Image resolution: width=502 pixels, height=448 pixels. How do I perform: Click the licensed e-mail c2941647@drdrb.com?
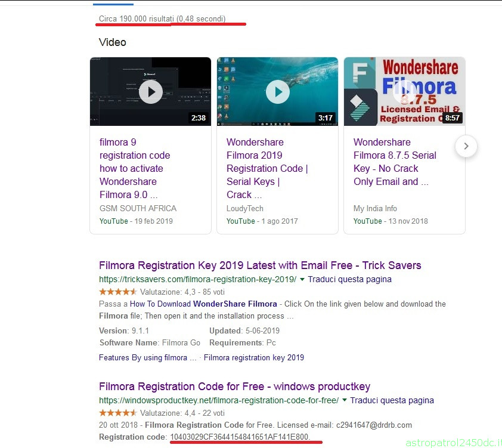pyautogui.click(x=374, y=425)
